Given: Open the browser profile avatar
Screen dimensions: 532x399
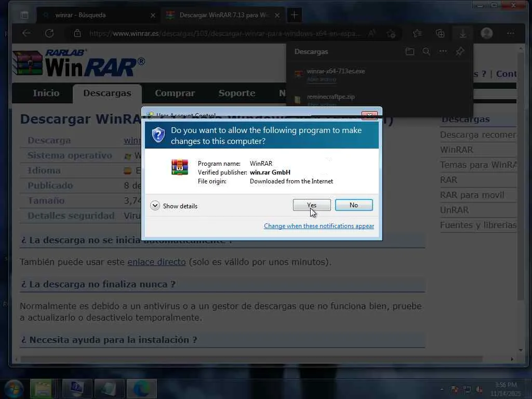Looking at the screenshot, I should pyautogui.click(x=486, y=33).
